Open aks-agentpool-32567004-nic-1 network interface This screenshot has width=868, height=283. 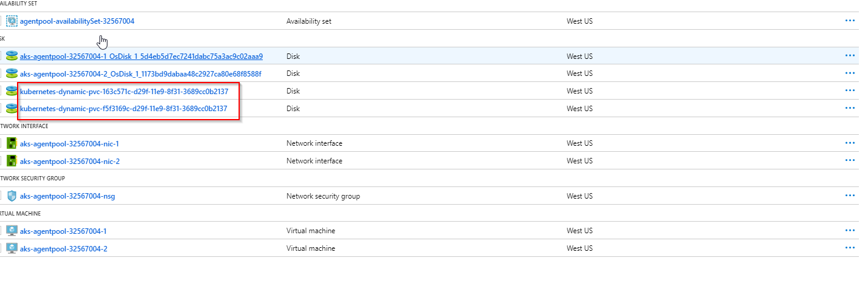click(x=69, y=143)
